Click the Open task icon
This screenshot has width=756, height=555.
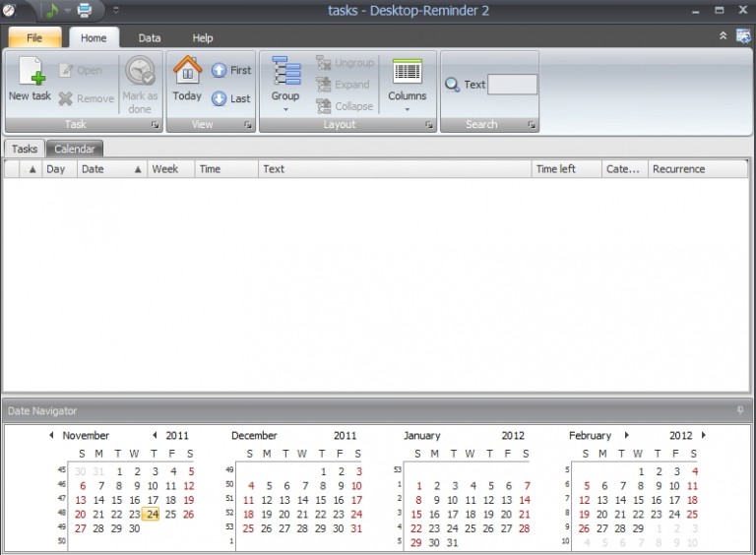tap(66, 70)
